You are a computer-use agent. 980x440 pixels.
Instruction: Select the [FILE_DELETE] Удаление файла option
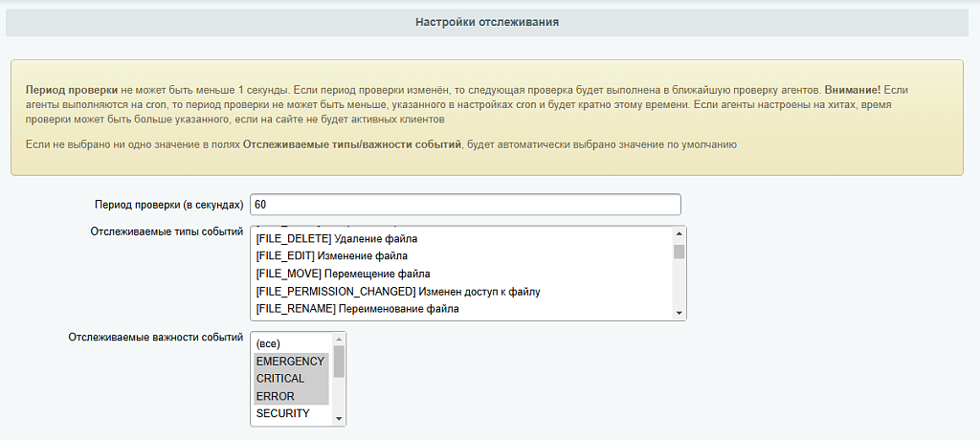(x=337, y=238)
